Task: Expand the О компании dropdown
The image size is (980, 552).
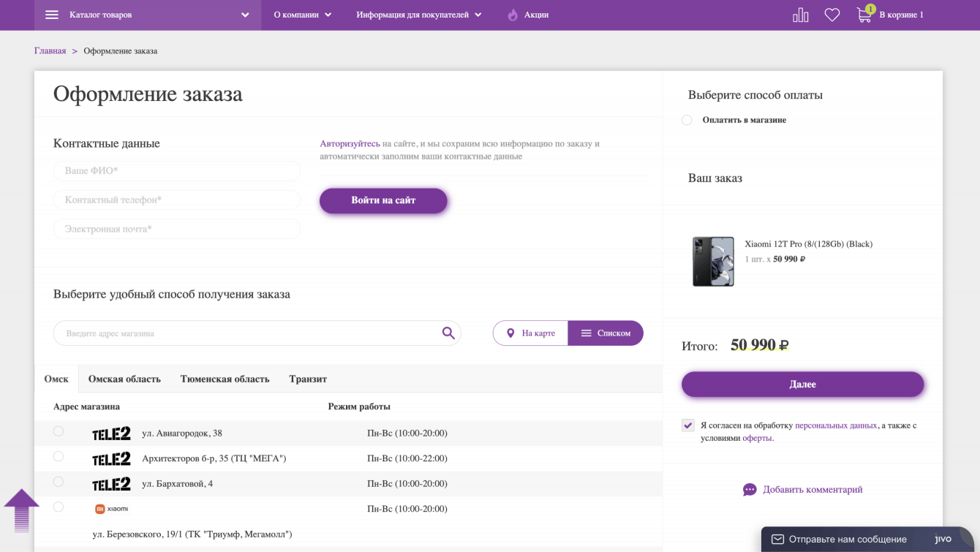Action: (303, 15)
